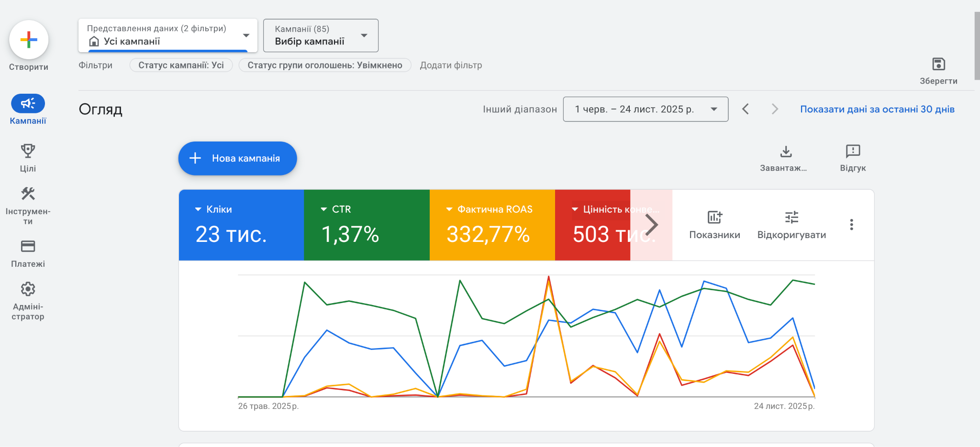
Task: Click the Адміністратор gear icon
Action: (x=28, y=289)
